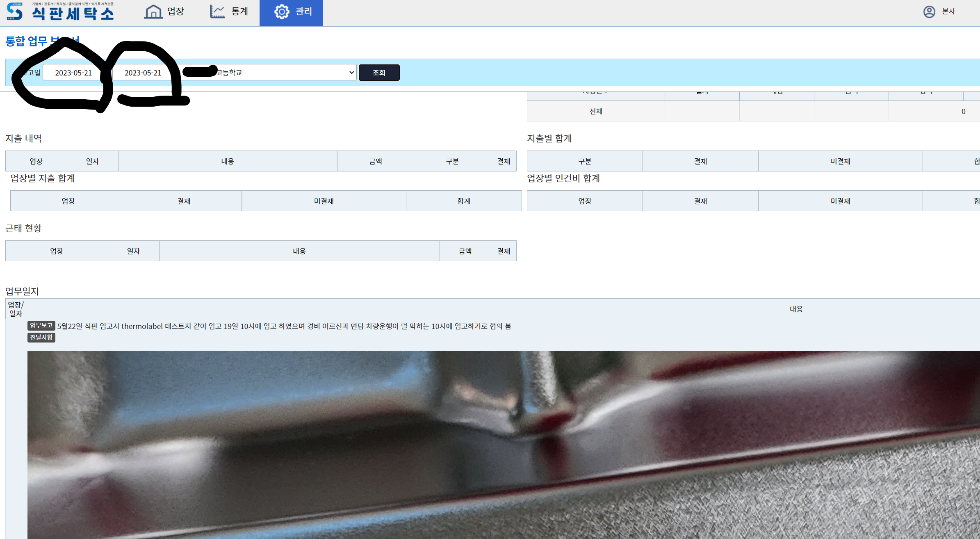Click the 식판세탁소 logo
The image size is (980, 539).
click(60, 12)
